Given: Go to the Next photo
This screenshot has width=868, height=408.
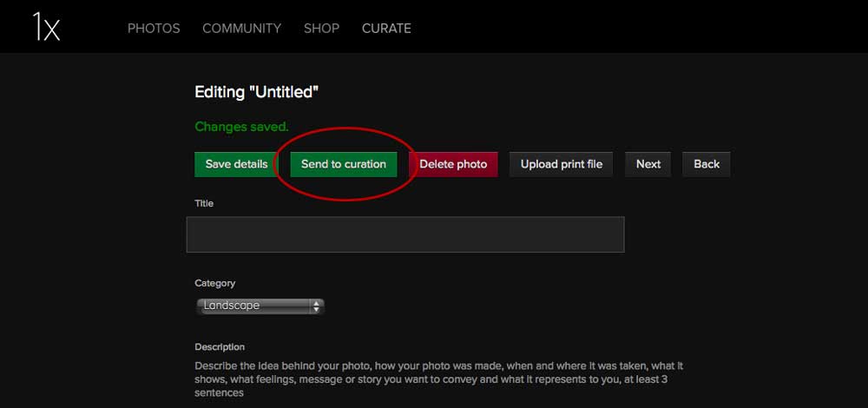Looking at the screenshot, I should click(648, 164).
